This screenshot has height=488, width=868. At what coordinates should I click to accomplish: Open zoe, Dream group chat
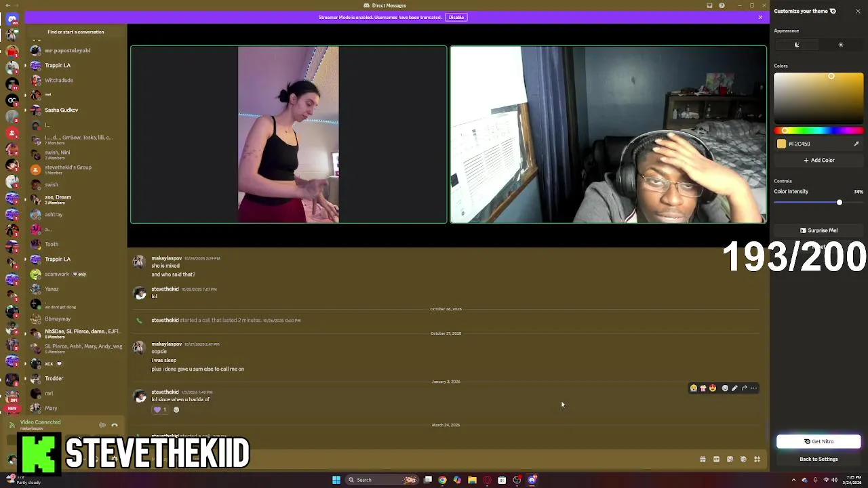[x=76, y=199]
